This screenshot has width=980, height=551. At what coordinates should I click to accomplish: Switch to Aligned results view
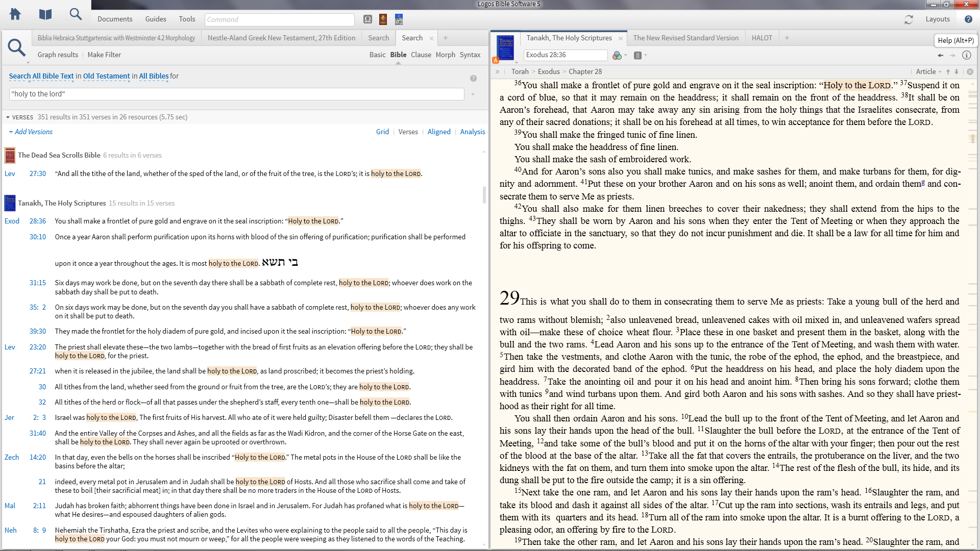(438, 132)
